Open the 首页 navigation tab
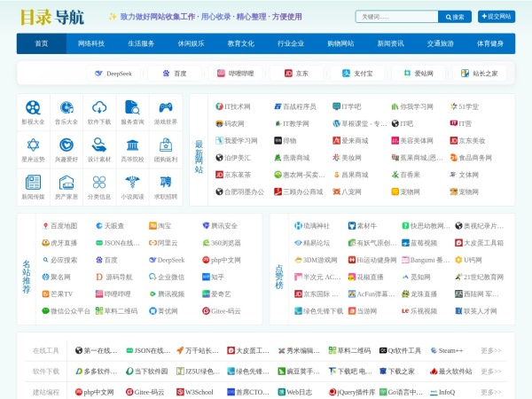 (42, 43)
